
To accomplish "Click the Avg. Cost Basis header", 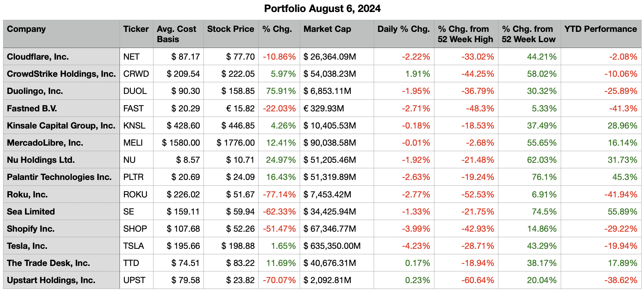I will pos(177,34).
